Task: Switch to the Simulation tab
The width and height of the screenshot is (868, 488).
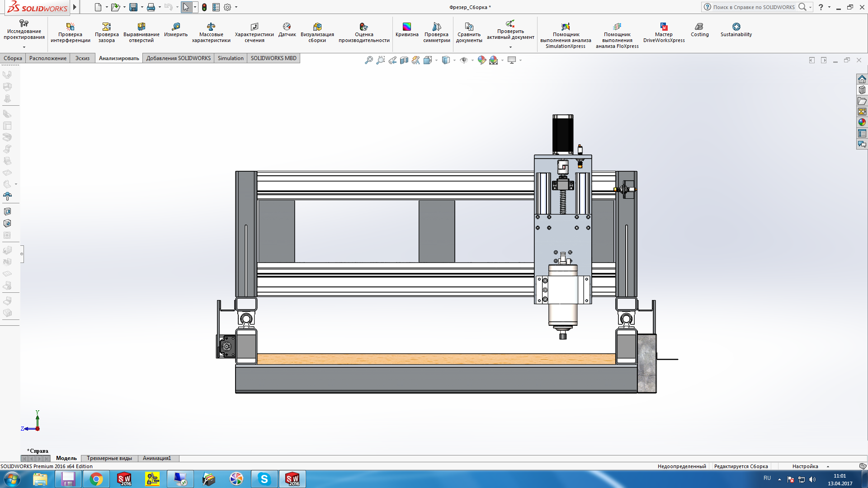Action: pos(230,58)
